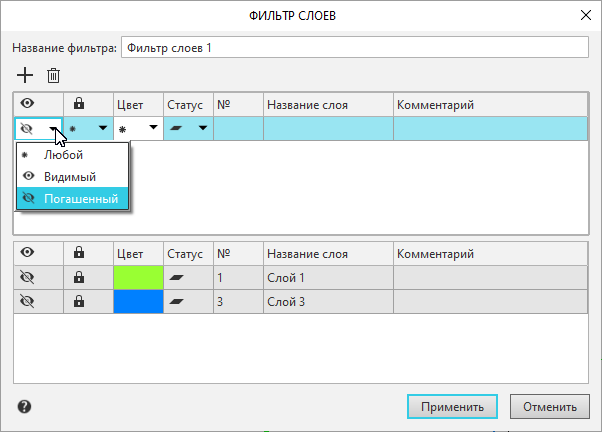602x432 pixels.
Task: Click lock icon in Слой 1 row
Action: pos(78,276)
